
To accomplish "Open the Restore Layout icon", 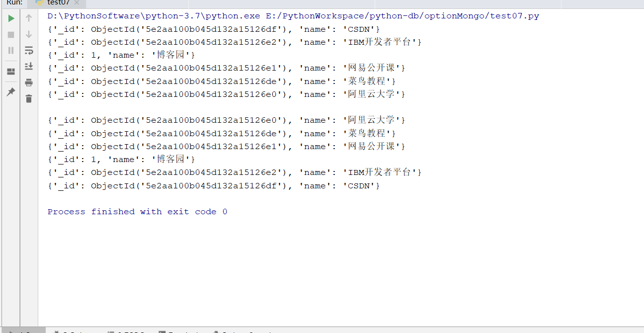I will pyautogui.click(x=11, y=72).
